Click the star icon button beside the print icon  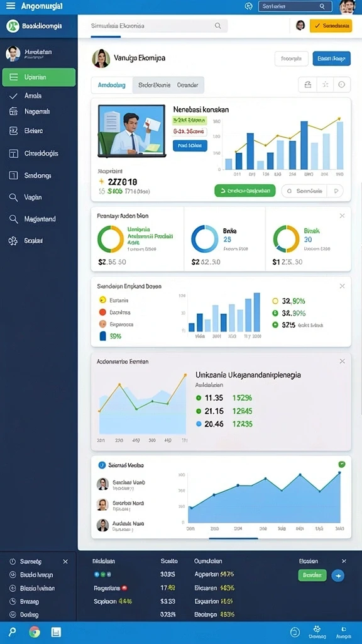coord(325,85)
